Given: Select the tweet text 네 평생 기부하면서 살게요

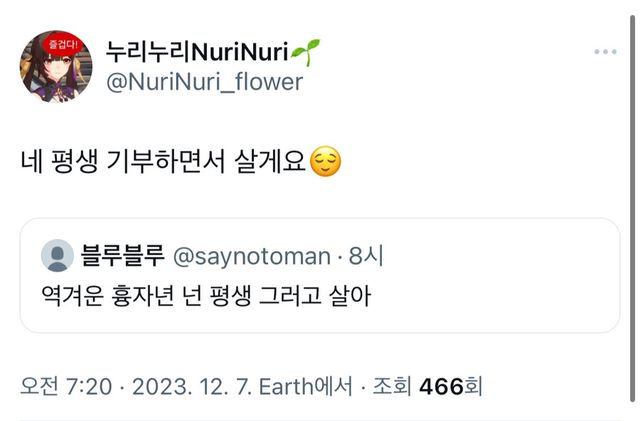Looking at the screenshot, I should click(164, 162).
